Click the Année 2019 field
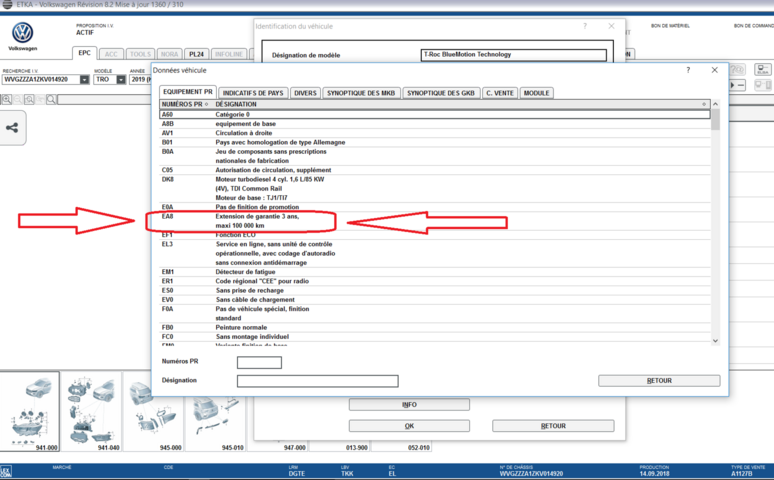The height and width of the screenshot is (480, 774). [x=141, y=80]
